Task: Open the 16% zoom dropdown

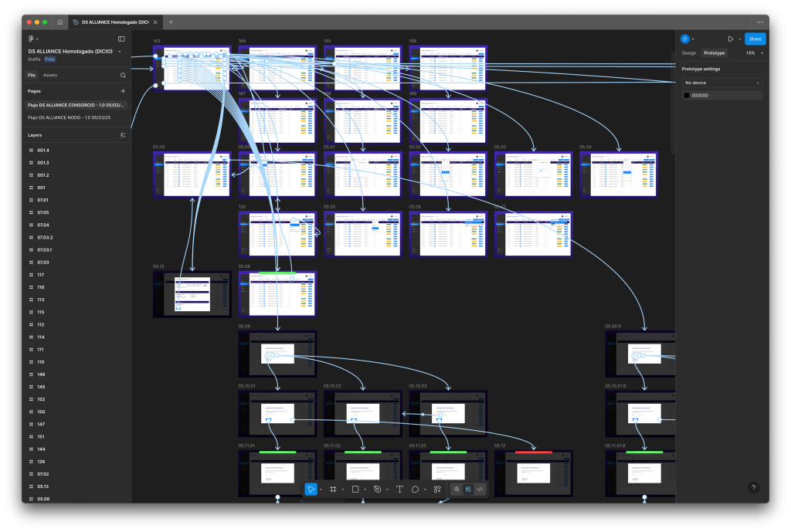Action: pyautogui.click(x=755, y=53)
